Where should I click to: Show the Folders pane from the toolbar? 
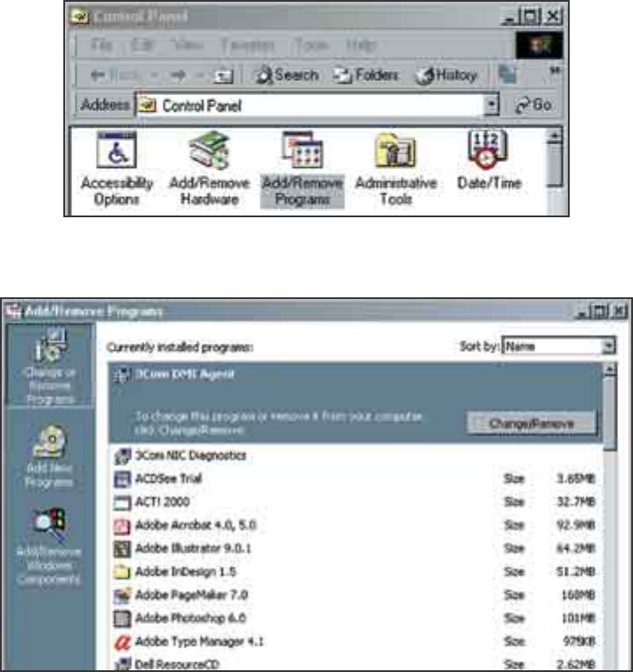tap(367, 76)
